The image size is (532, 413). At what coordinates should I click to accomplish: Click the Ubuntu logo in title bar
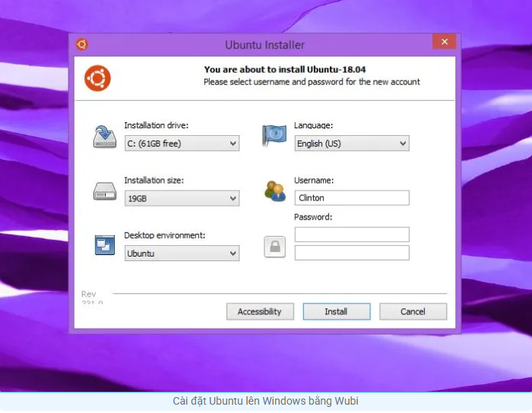pyautogui.click(x=82, y=44)
